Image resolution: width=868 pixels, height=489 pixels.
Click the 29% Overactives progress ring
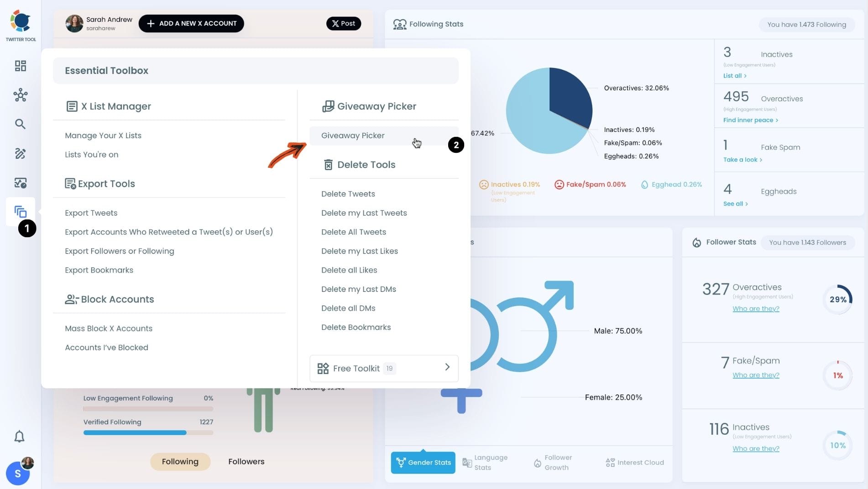click(x=838, y=300)
